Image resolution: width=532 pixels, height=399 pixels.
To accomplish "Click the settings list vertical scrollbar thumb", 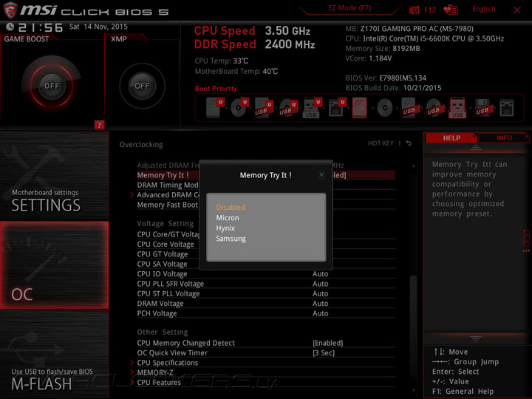I will pyautogui.click(x=413, y=326).
